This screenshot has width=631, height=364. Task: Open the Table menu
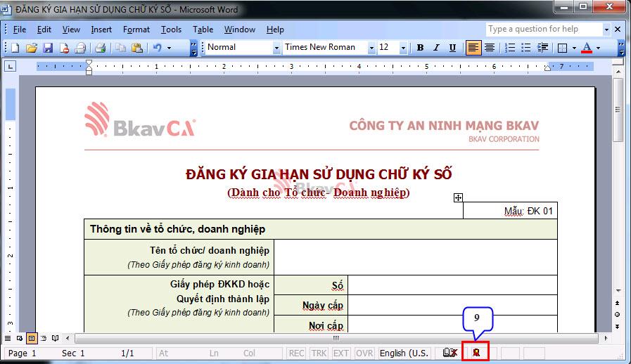click(203, 30)
